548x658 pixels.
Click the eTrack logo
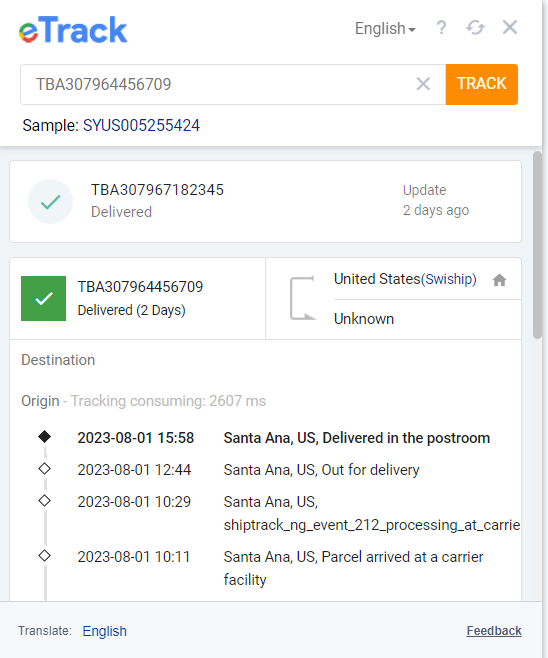pos(73,30)
